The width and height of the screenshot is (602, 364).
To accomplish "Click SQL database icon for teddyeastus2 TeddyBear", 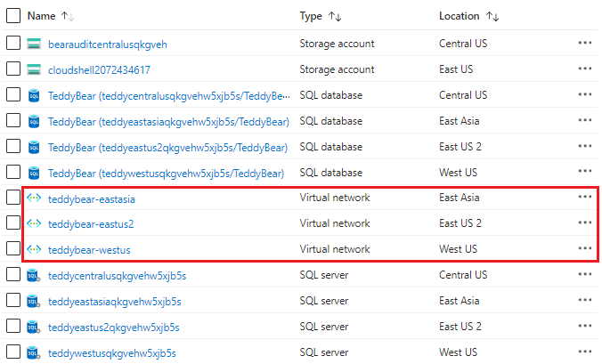I will [34, 147].
